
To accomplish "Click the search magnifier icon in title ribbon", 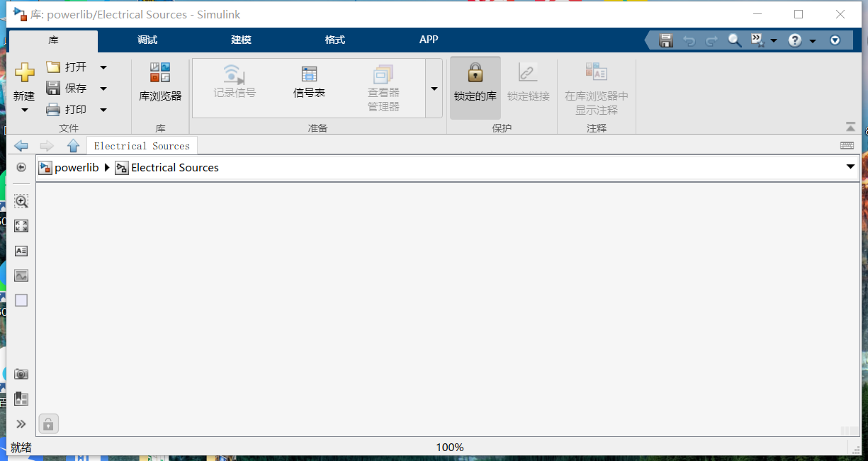I will [735, 40].
